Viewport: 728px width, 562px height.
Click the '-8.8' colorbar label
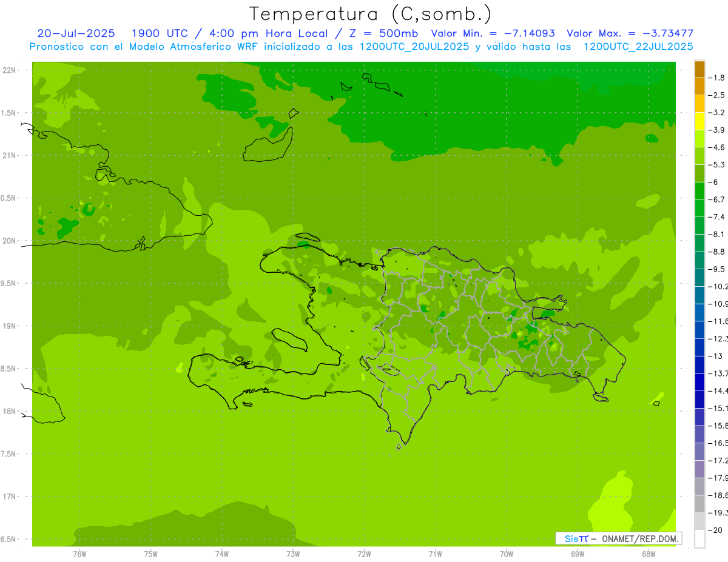pyautogui.click(x=716, y=252)
